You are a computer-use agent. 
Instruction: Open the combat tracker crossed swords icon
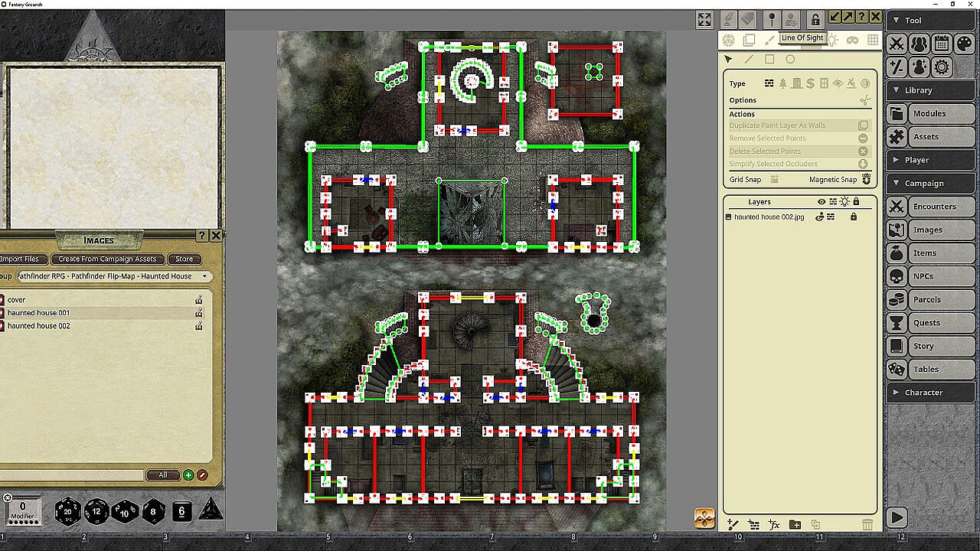coord(897,44)
